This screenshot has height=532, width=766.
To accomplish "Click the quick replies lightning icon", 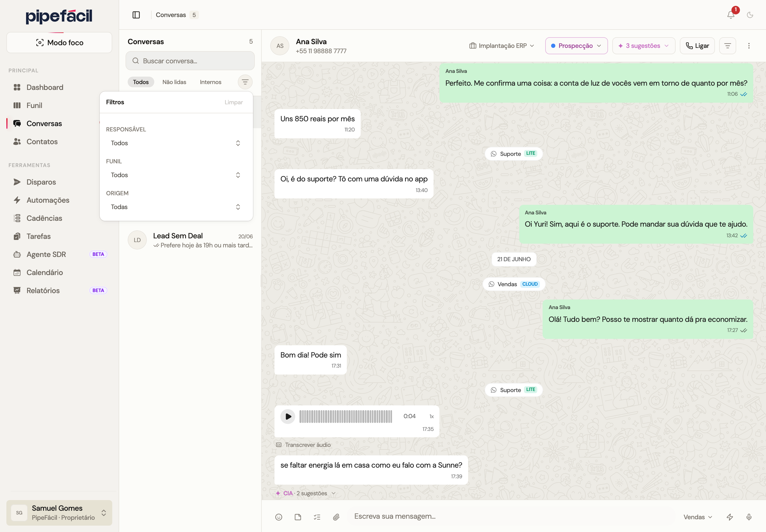I will pos(730,517).
